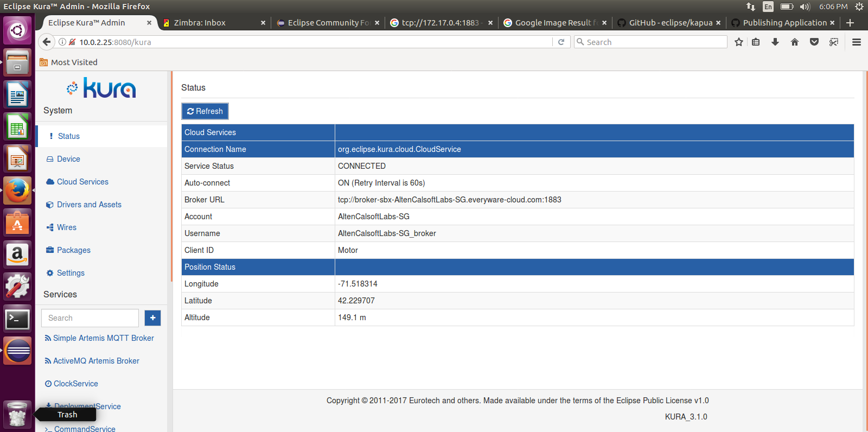Select the Broker URL value text

click(449, 200)
